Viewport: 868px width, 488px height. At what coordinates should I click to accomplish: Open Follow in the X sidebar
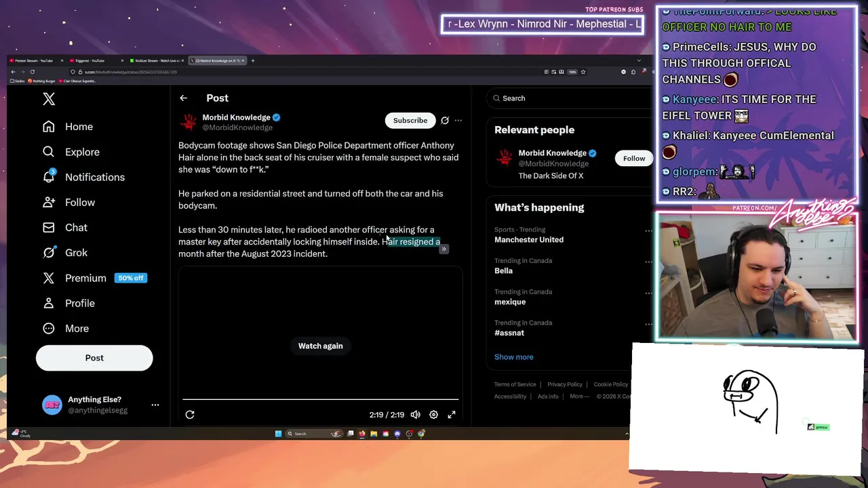(68, 202)
